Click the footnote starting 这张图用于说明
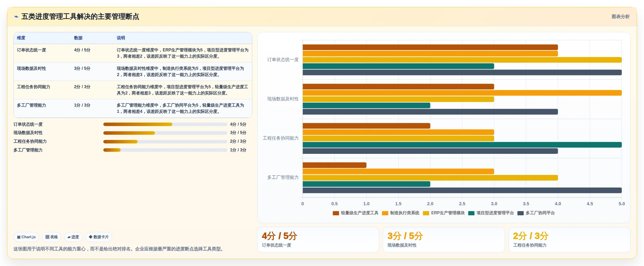Image resolution: width=644 pixels, height=266 pixels. (x=119, y=249)
